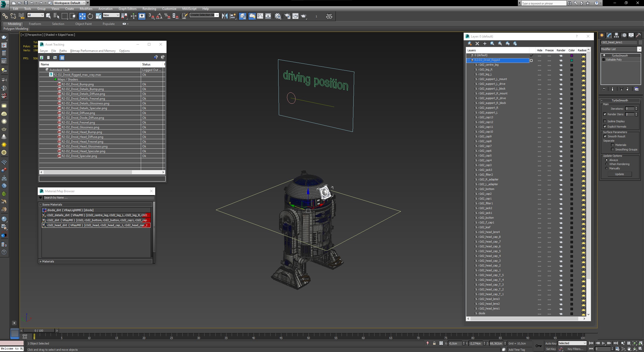Expand the Materials group

point(41,261)
